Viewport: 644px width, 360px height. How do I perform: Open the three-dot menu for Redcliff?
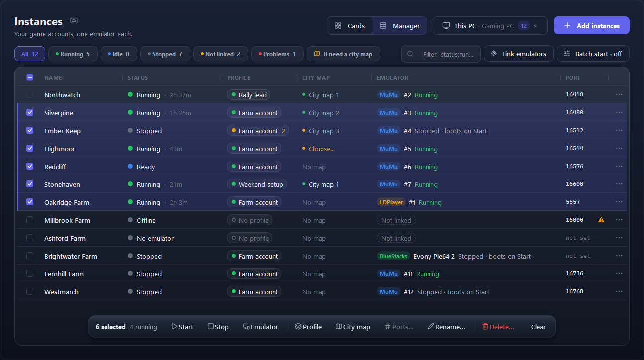coord(619,166)
